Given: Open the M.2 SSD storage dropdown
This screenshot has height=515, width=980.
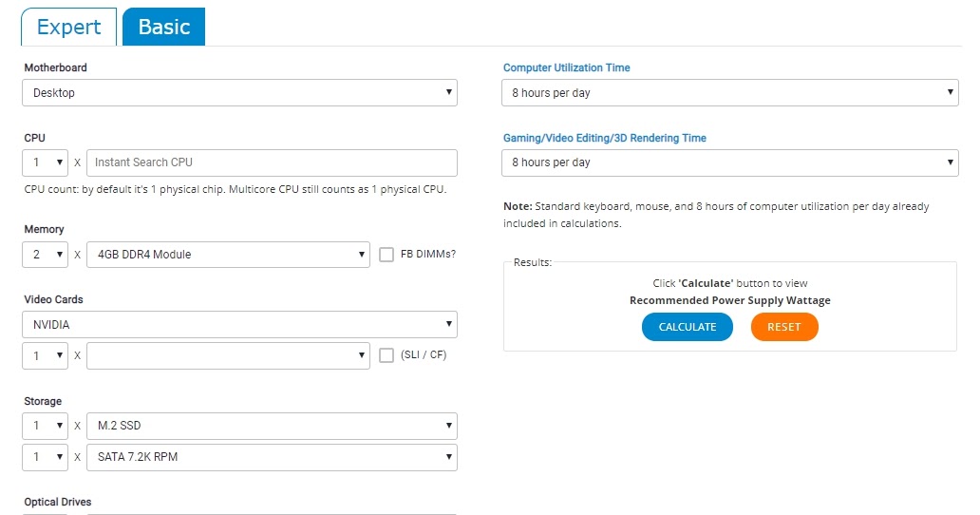Looking at the screenshot, I should [x=272, y=426].
